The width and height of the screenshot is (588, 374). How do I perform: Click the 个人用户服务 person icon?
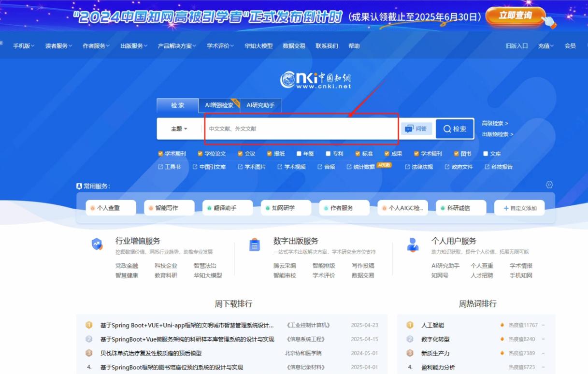pos(413,245)
